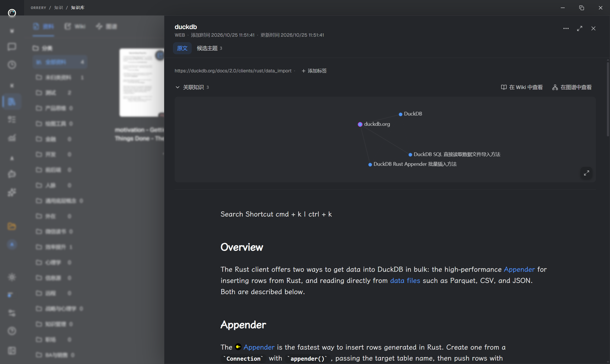This screenshot has width=610, height=364.
Task: Click the detail panel vertical scrollbar
Action: pos(608,99)
